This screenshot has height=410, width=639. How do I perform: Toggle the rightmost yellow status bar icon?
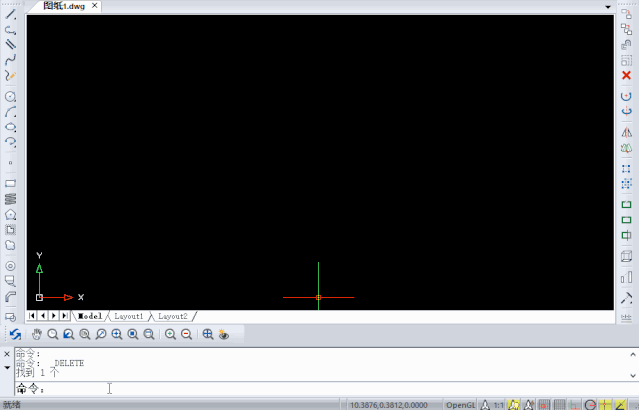[622, 405]
